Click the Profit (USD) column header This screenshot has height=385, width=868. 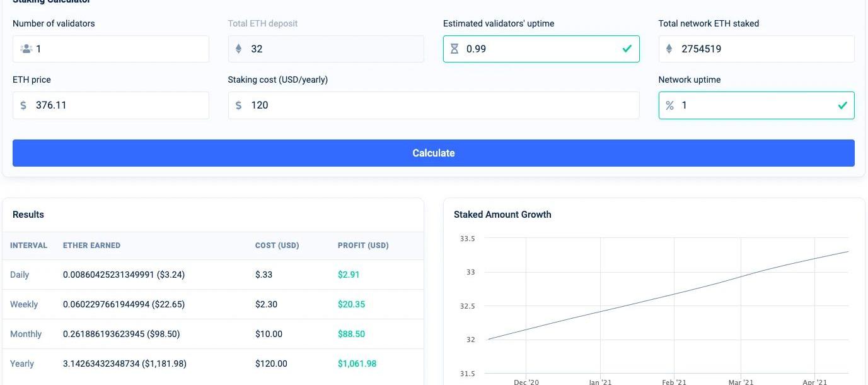point(363,246)
